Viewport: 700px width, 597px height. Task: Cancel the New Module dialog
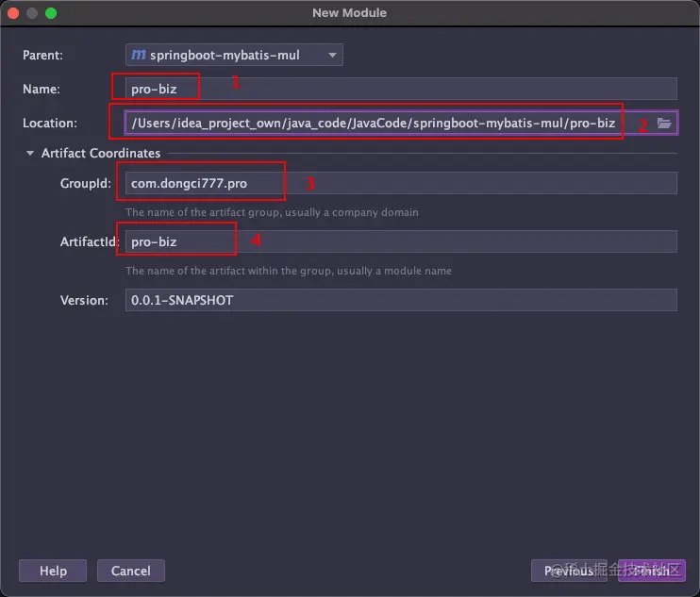coord(131,571)
